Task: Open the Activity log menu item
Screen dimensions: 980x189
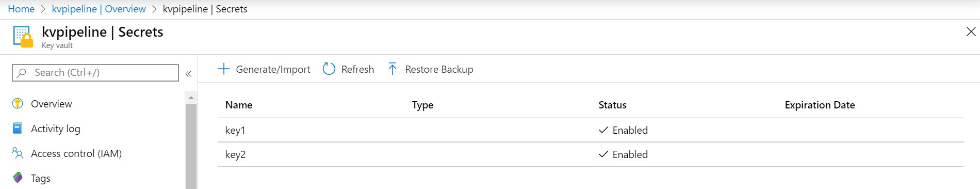Action: click(x=55, y=129)
